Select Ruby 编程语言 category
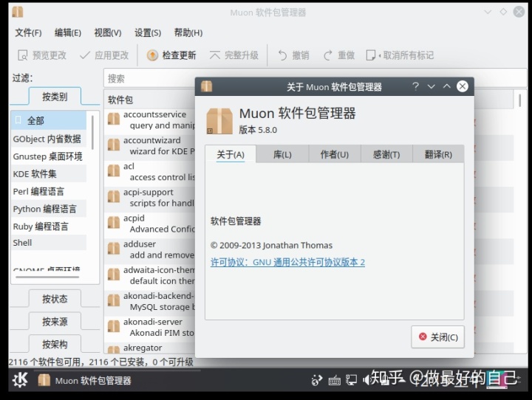532x400 pixels. (x=49, y=227)
